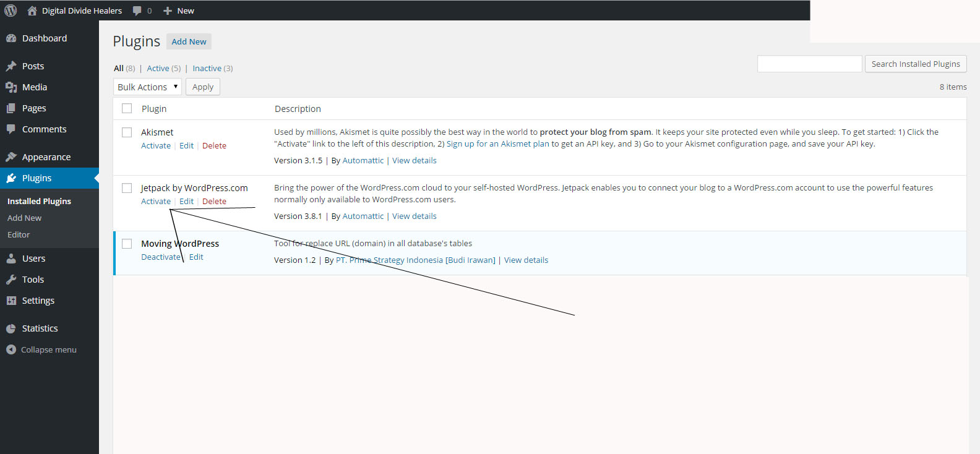
Task: Delete the Akismet plugin
Action: pyautogui.click(x=214, y=145)
